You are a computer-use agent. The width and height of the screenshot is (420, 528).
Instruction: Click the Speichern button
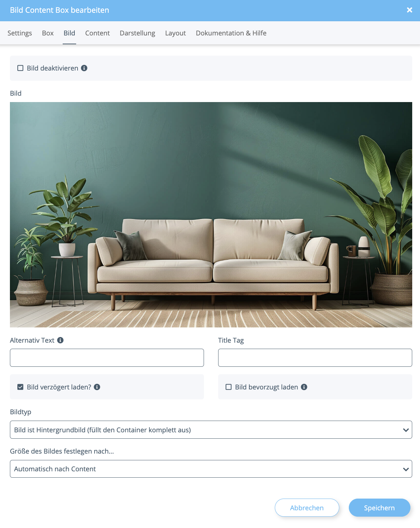tap(380, 508)
